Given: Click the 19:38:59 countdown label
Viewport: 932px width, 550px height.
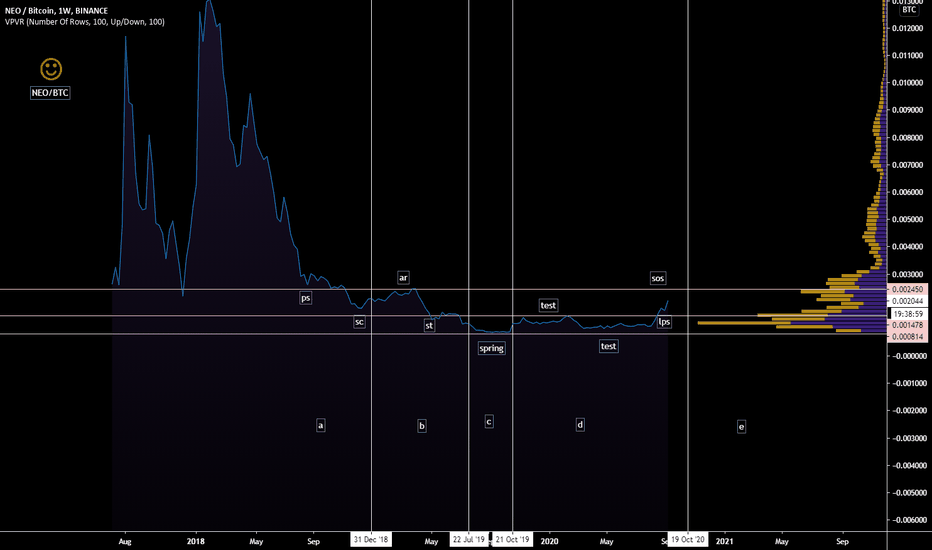Looking at the screenshot, I should point(907,314).
